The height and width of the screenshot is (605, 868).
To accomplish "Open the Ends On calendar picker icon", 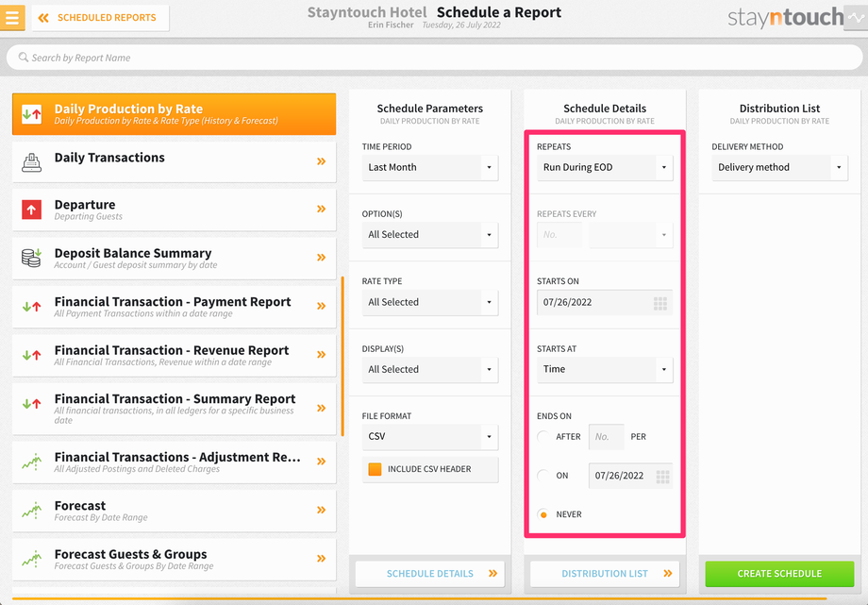I will pyautogui.click(x=662, y=477).
